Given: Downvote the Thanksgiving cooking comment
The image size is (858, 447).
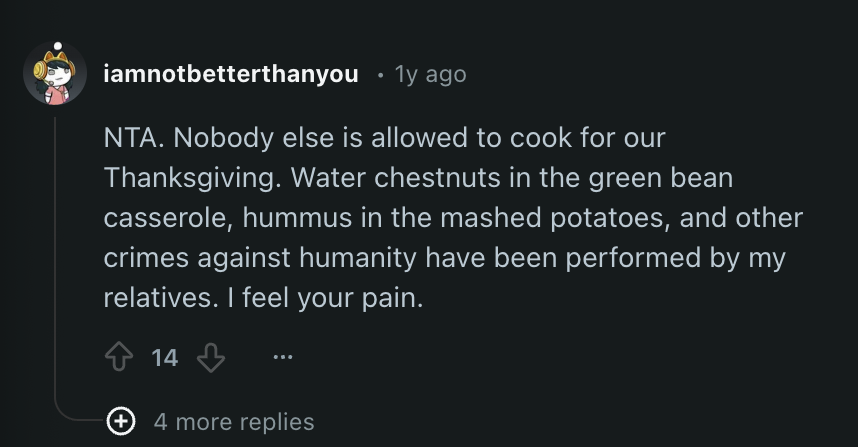Looking at the screenshot, I should (x=211, y=357).
